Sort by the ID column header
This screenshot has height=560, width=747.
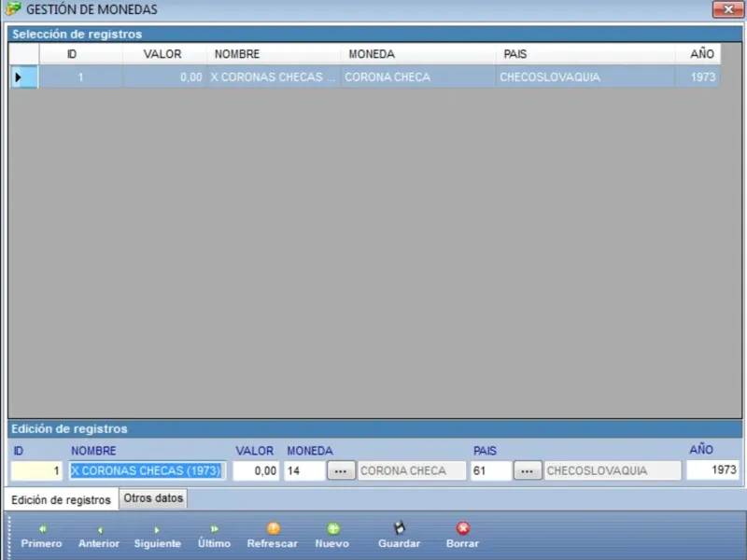[x=80, y=54]
